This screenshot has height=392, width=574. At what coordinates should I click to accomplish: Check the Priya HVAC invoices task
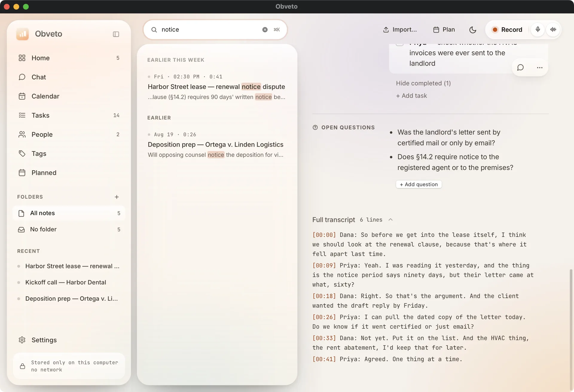click(x=400, y=44)
